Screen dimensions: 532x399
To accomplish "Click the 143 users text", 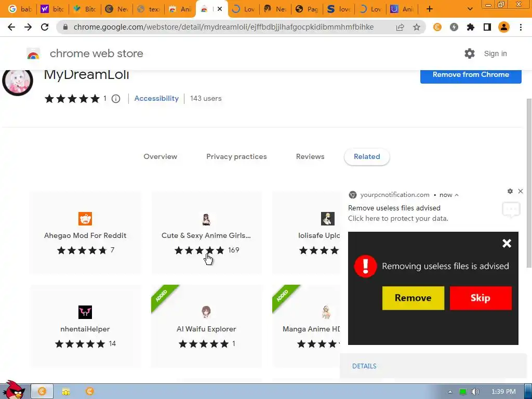I will (x=206, y=98).
